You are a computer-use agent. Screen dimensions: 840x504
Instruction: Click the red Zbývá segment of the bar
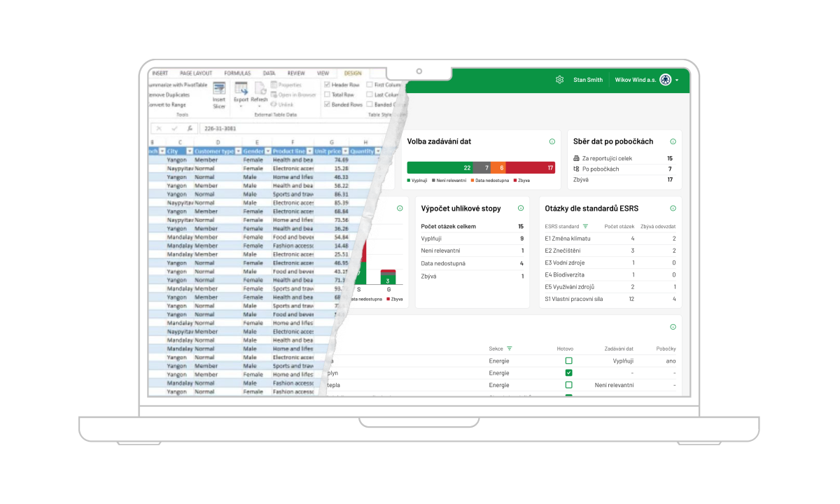pos(530,168)
